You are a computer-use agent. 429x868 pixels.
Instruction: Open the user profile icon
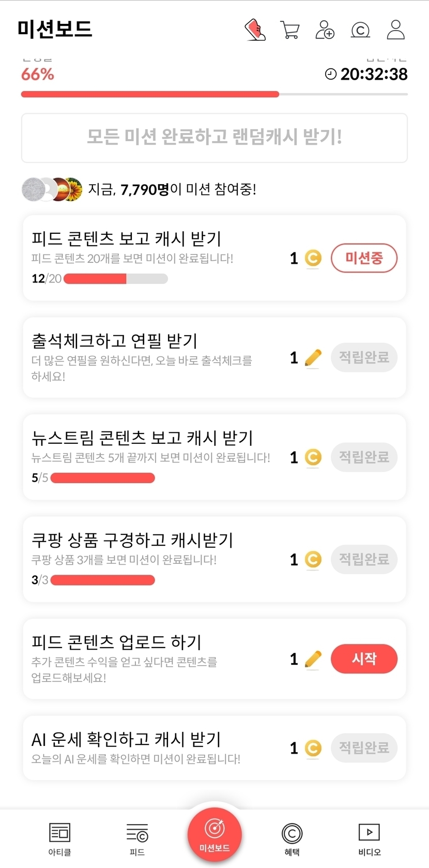pos(395,29)
